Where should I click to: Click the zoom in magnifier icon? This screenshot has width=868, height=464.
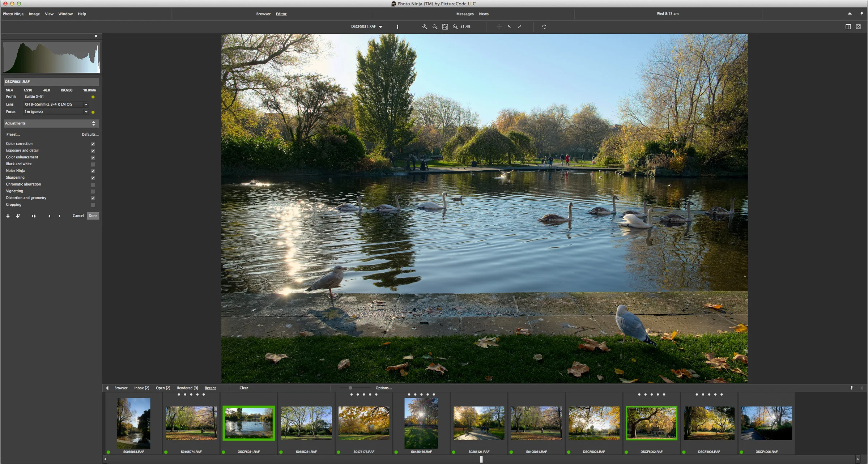coord(425,27)
